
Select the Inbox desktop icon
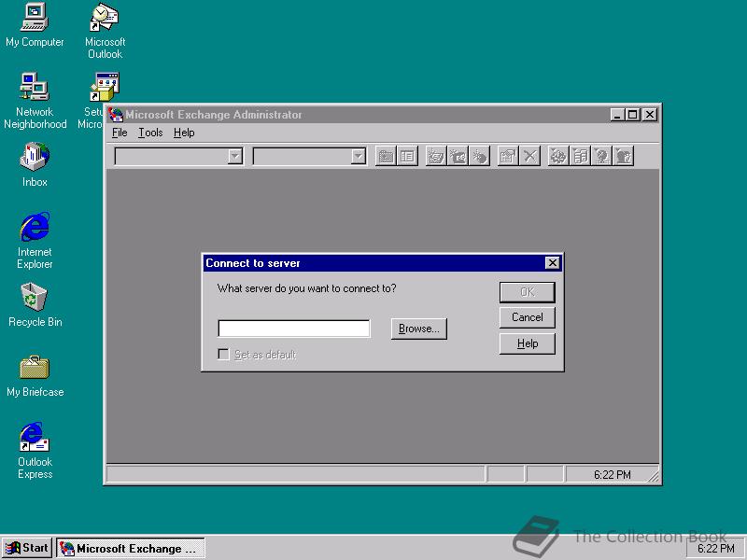(35, 165)
